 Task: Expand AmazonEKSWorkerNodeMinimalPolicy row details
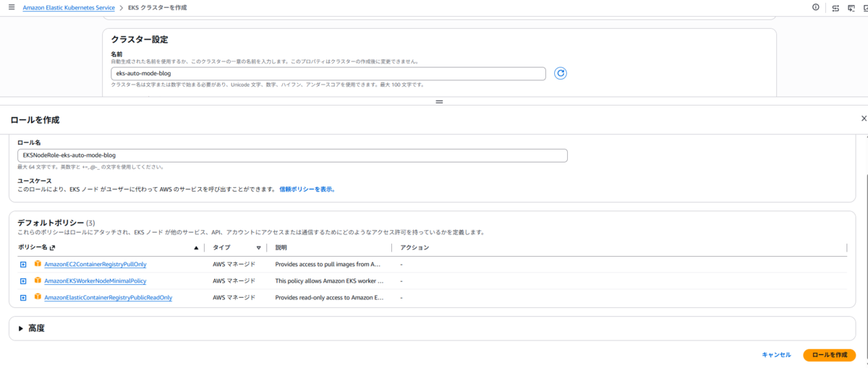[23, 281]
